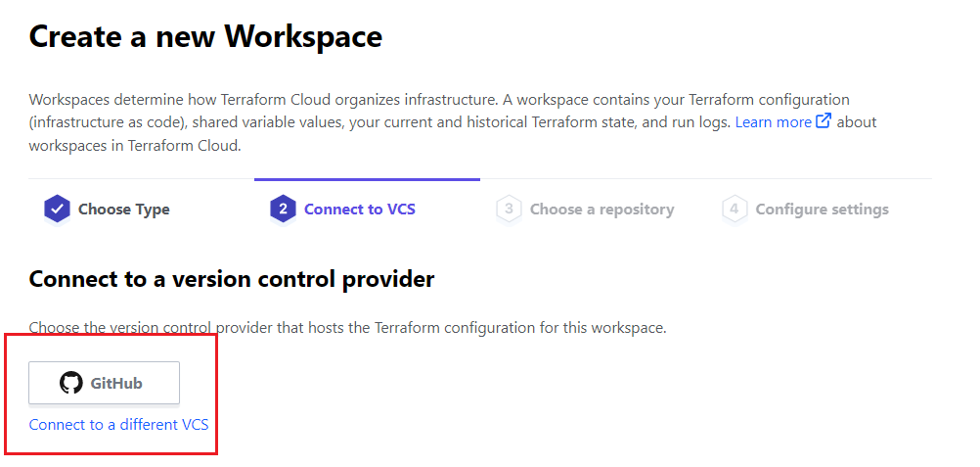Select the Choose a repository step
This screenshot has width=980, height=467.
tap(601, 210)
